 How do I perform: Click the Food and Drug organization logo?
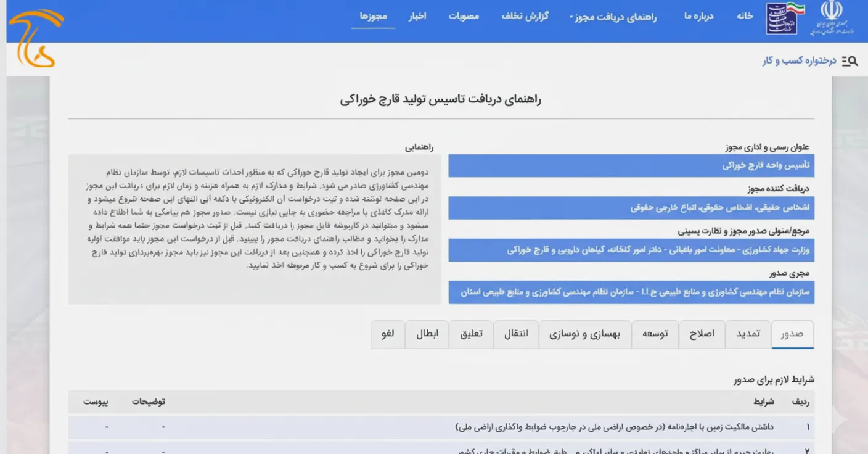point(782,19)
